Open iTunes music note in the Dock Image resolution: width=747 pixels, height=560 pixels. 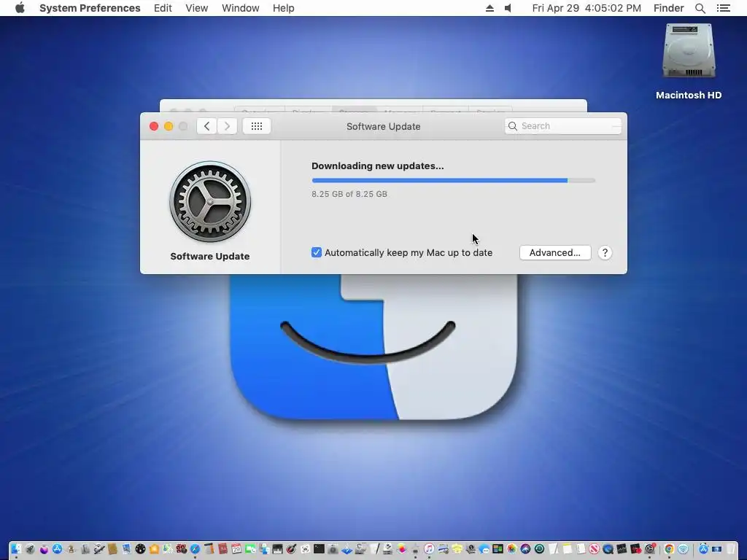429,549
